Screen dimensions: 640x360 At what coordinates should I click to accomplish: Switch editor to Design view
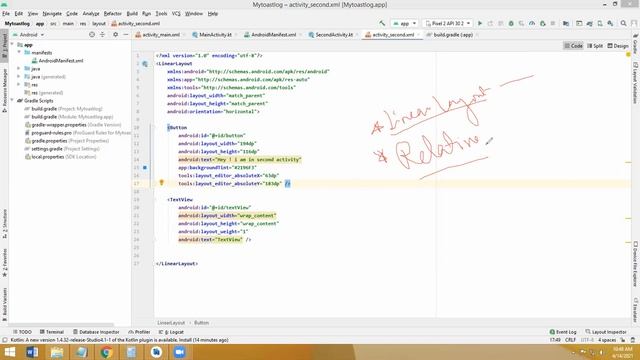(618, 46)
